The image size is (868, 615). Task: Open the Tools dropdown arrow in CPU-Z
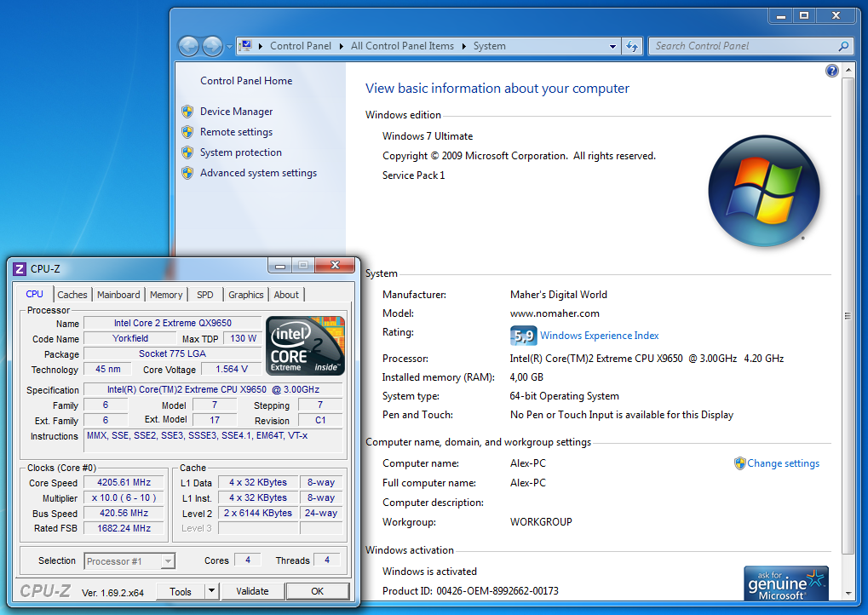pyautogui.click(x=211, y=591)
